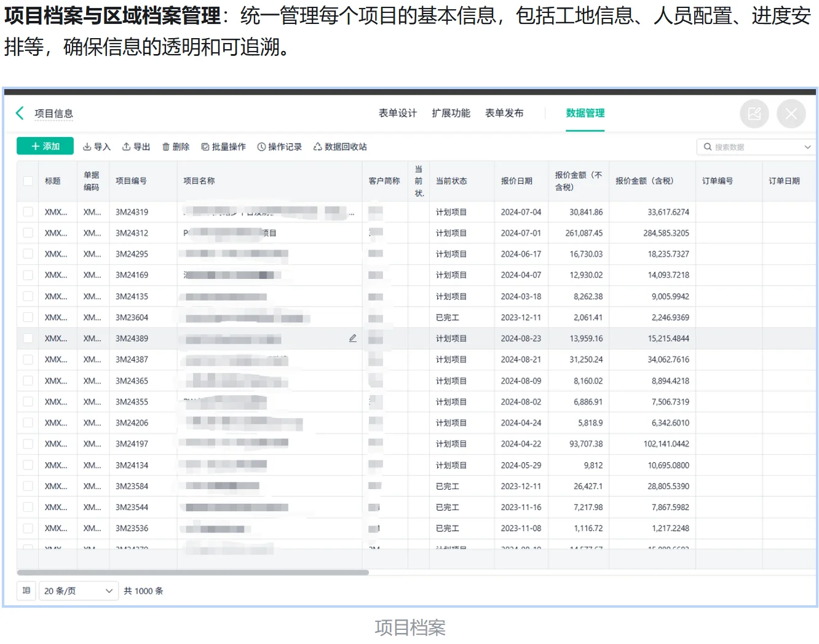Viewport: 819px width, 644px height.
Task: Open the 数据管理 tab
Action: click(584, 113)
